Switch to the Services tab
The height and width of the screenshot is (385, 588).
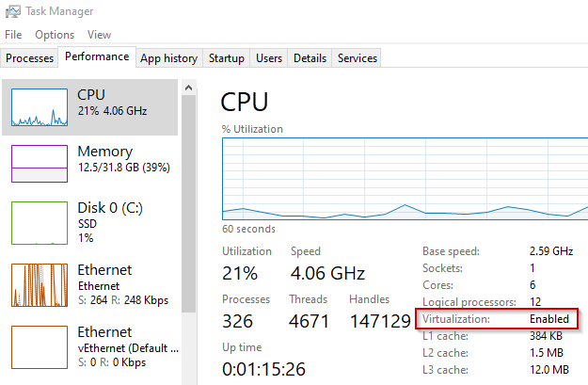tap(358, 58)
